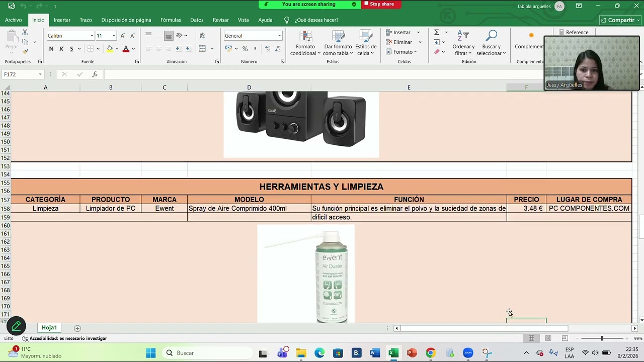
Task: Click the borders icon in Fuente
Action: pyautogui.click(x=91, y=49)
